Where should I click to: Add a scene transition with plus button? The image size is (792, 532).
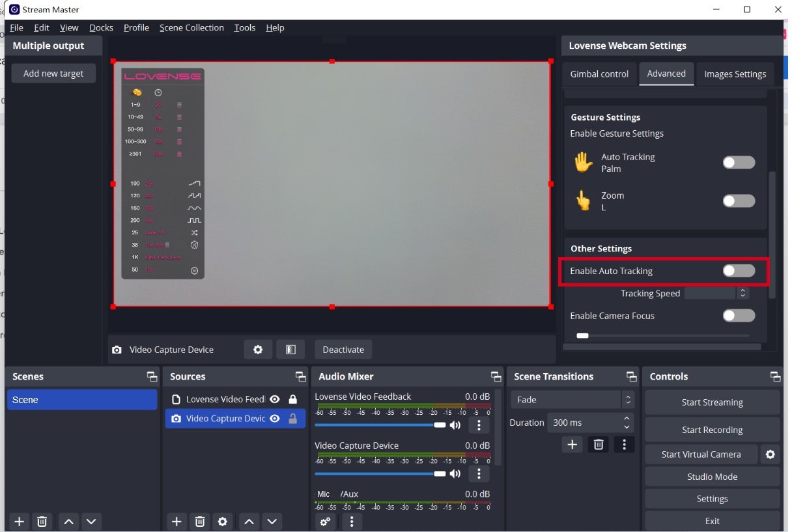point(572,445)
